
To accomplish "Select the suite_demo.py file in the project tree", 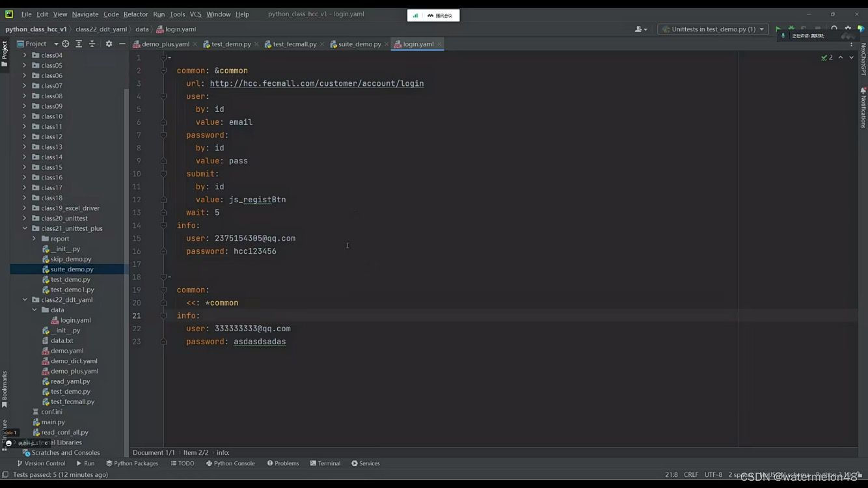I will [x=72, y=269].
